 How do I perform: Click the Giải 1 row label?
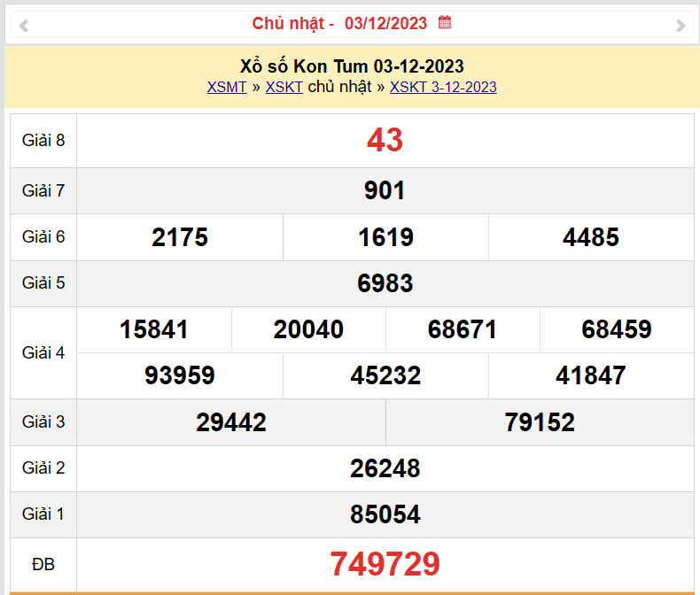[43, 514]
